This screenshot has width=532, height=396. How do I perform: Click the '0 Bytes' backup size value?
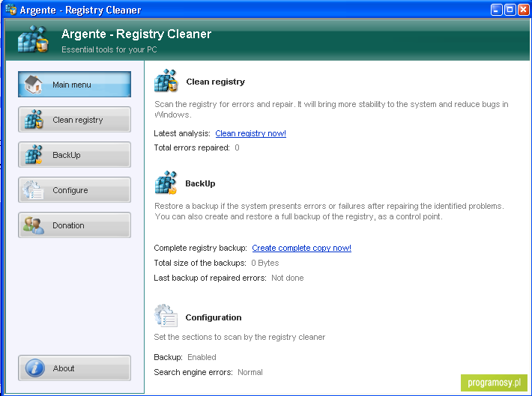point(265,263)
